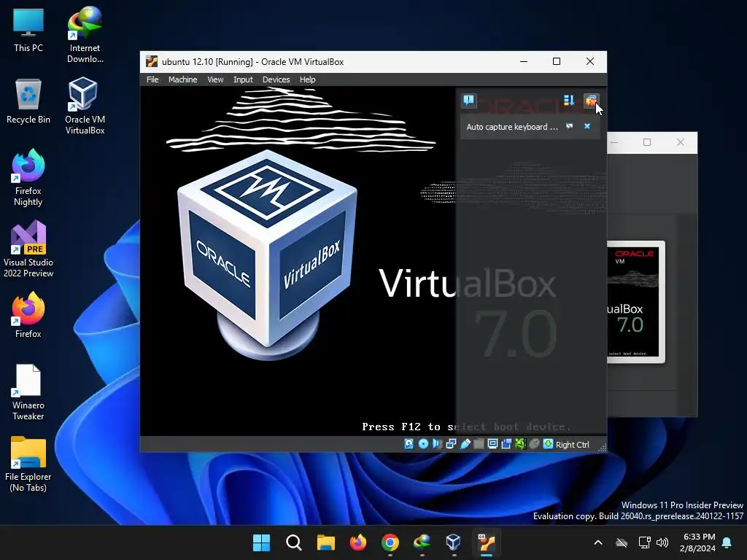747x560 pixels.
Task: Click the do-not-show-again icon on keyboard notification
Action: coord(569,126)
